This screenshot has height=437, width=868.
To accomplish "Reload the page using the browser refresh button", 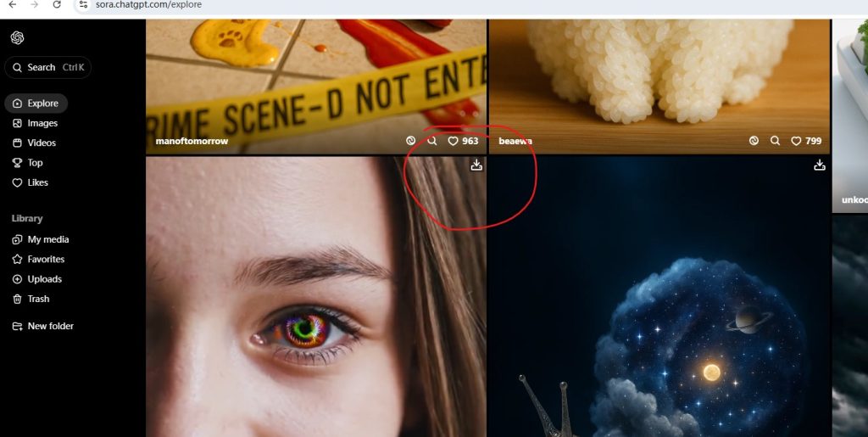I will click(x=57, y=5).
